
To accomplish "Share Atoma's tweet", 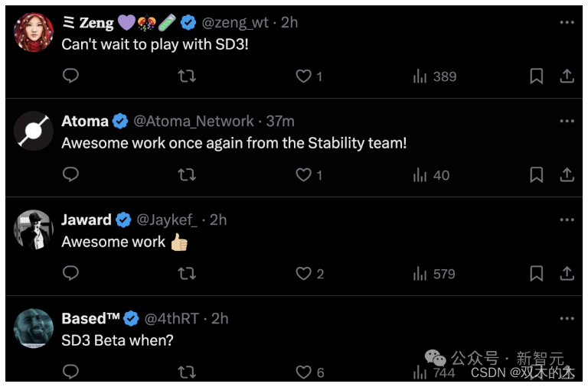I will tap(567, 175).
